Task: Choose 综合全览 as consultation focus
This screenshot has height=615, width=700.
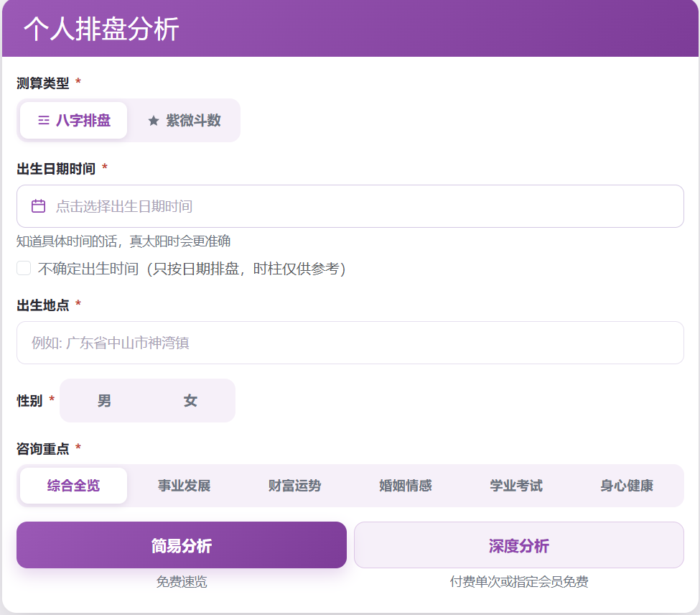Action: (74, 486)
